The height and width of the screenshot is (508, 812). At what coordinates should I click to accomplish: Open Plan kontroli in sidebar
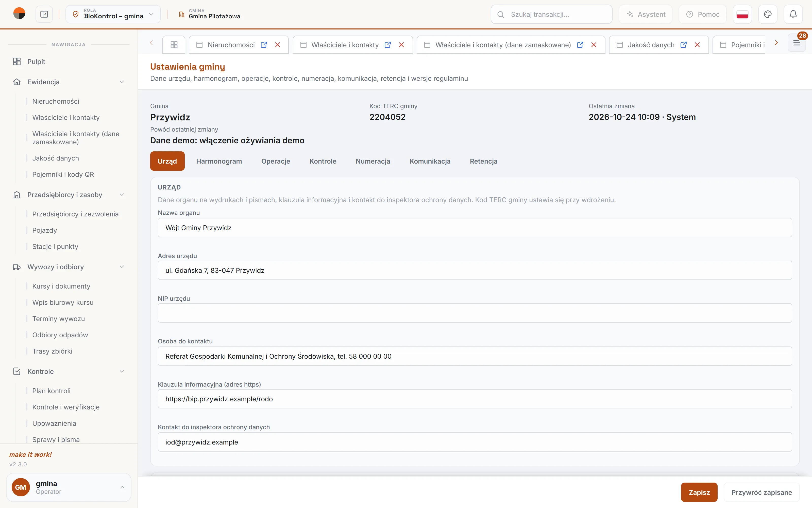tap(51, 391)
